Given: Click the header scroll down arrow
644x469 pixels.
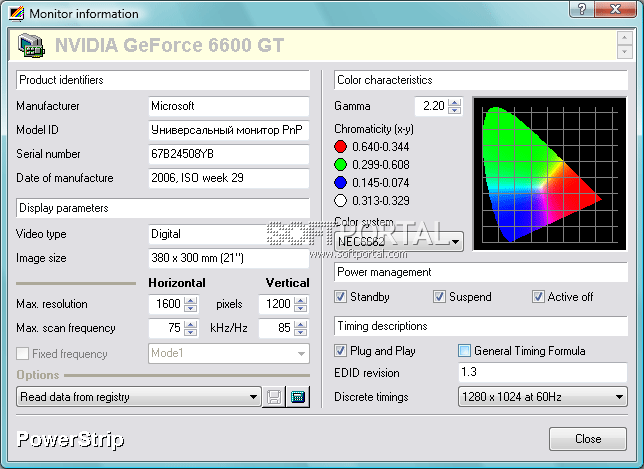Looking at the screenshot, I should (624, 52).
